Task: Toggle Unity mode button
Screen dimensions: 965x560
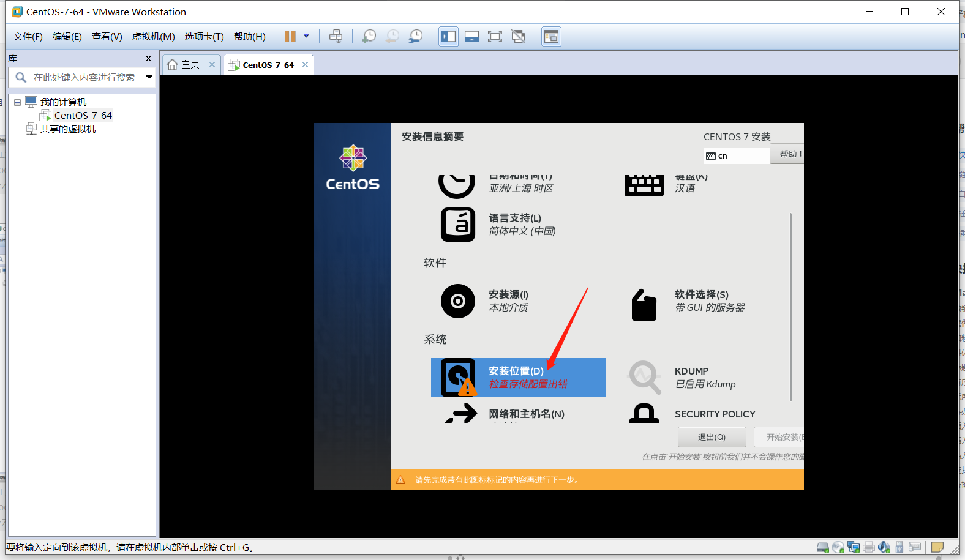Action: 518,37
